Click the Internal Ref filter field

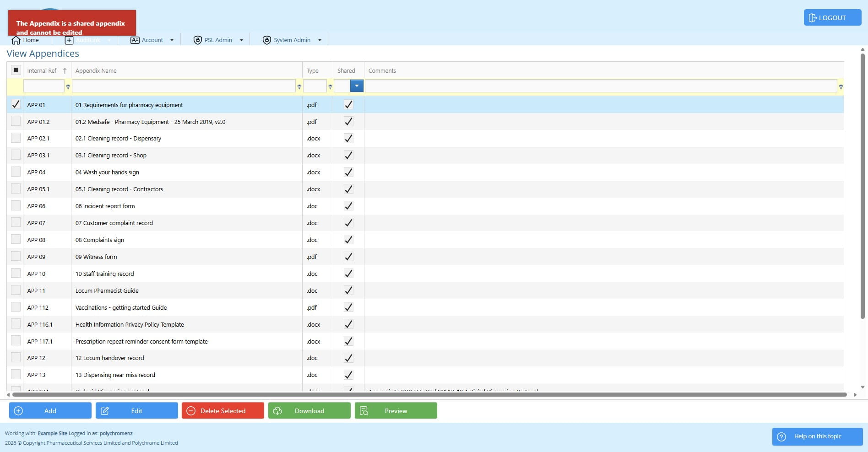(43, 86)
